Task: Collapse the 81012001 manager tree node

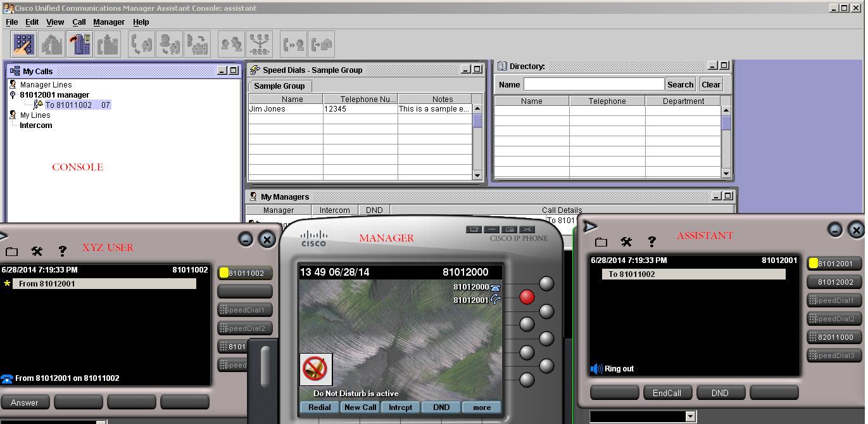Action: (x=13, y=95)
